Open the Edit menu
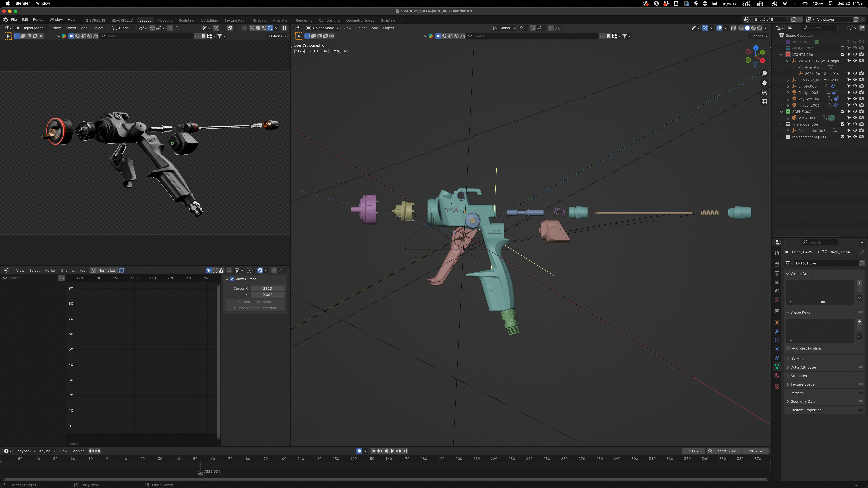The width and height of the screenshot is (868, 488). point(25,19)
